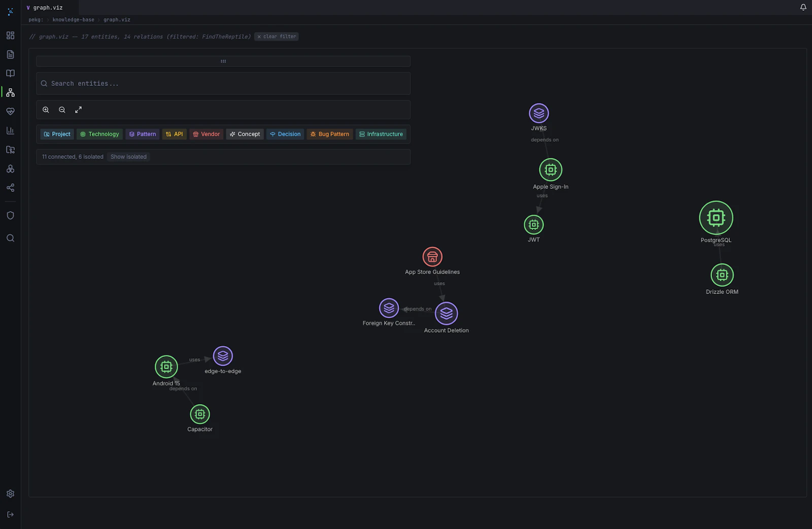Show isolated entities
The width and height of the screenshot is (812, 529).
click(128, 157)
